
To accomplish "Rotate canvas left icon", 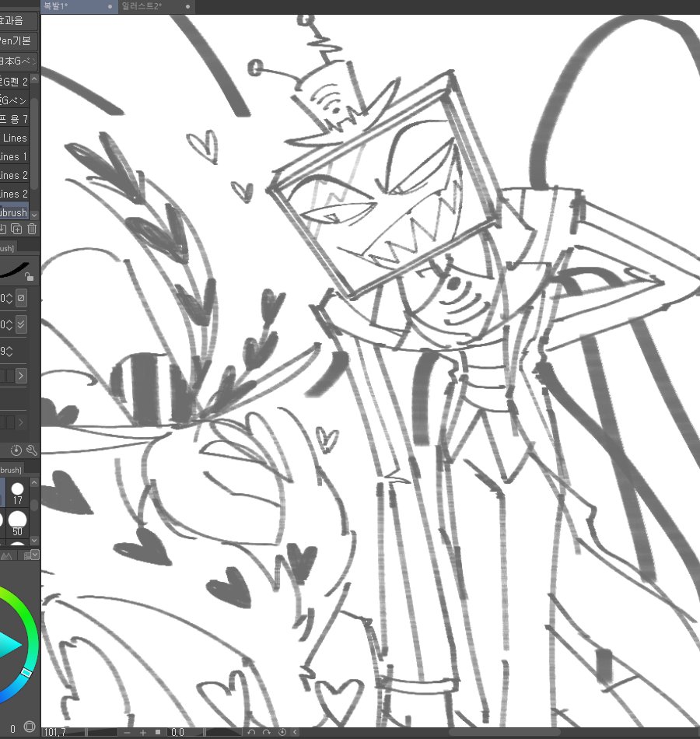I will point(252,732).
